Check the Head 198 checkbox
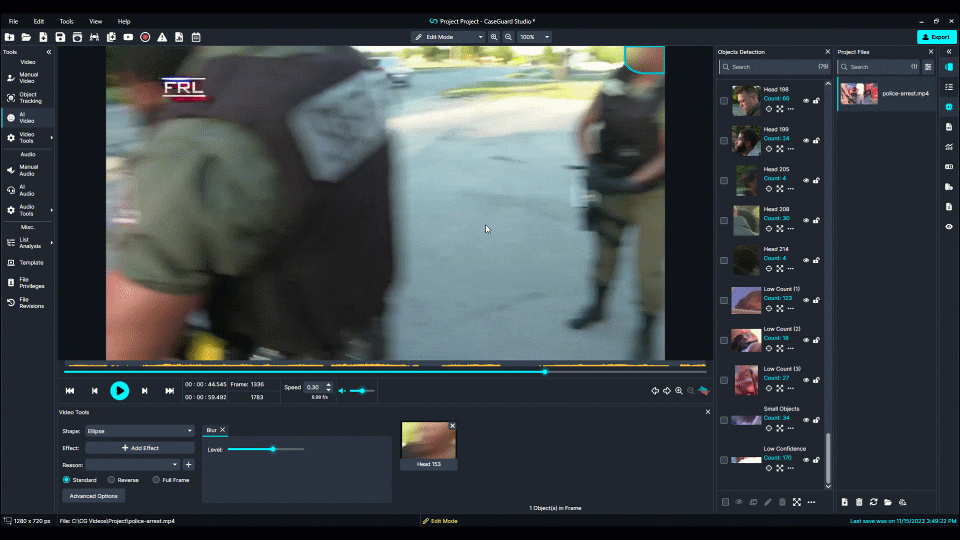This screenshot has width=960, height=540. coord(724,101)
